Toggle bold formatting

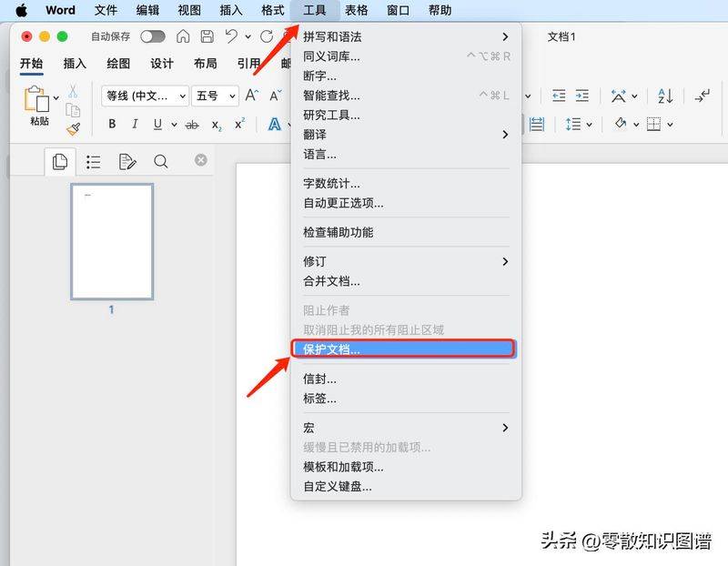tap(112, 124)
